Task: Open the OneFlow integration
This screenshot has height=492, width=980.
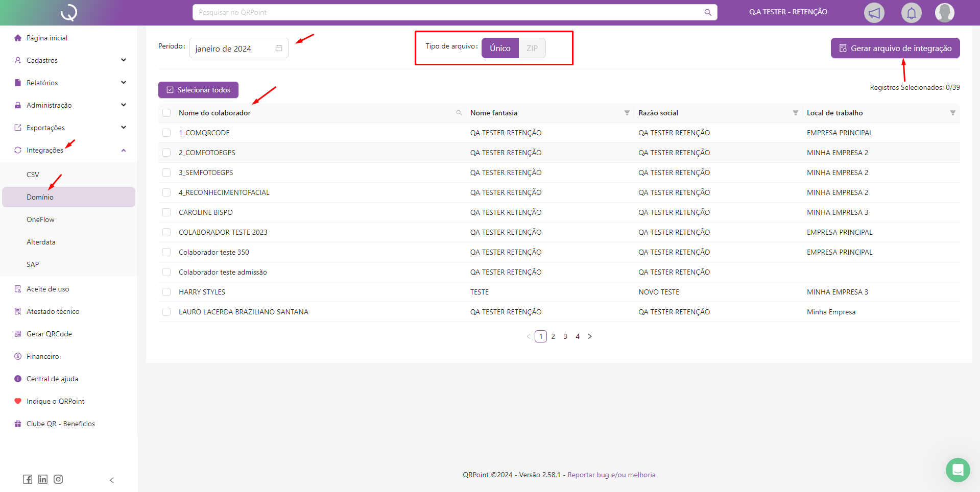Action: click(40, 219)
